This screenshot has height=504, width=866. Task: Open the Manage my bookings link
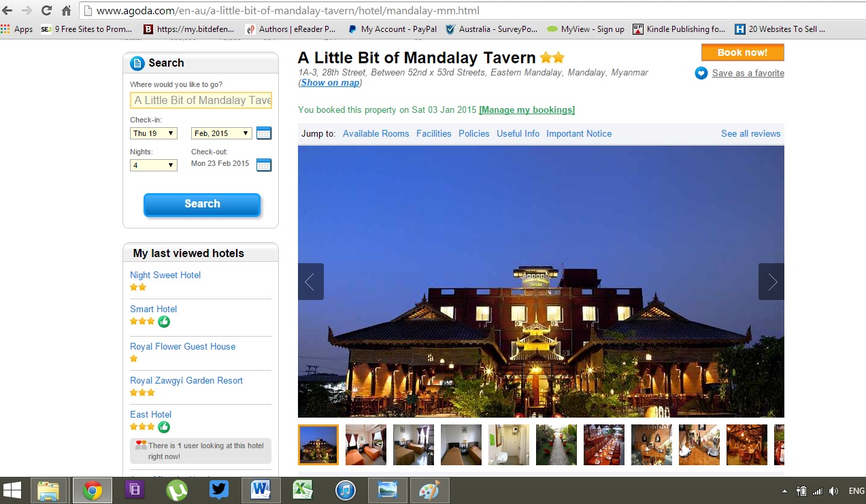point(527,110)
